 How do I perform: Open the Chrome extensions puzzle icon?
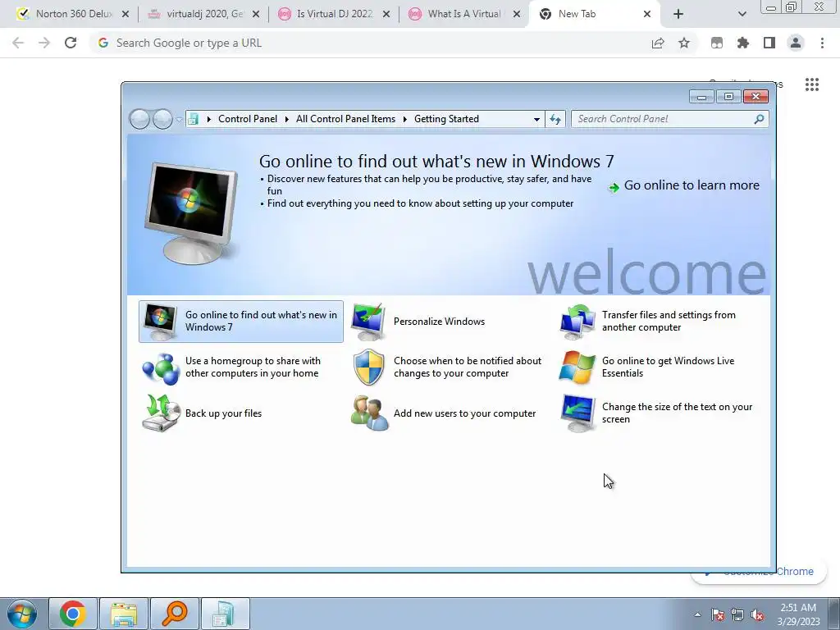(743, 43)
